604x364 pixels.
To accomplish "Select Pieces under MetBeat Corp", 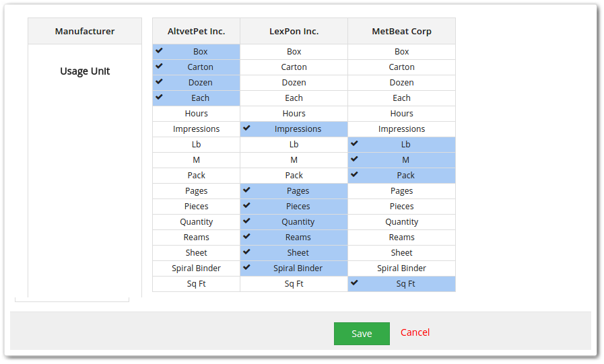I will point(401,207).
